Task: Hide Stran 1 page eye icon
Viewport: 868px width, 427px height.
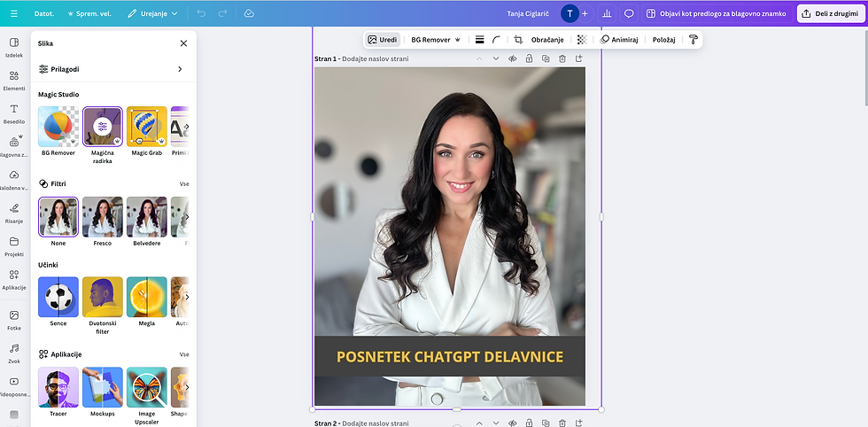Action: pos(513,58)
